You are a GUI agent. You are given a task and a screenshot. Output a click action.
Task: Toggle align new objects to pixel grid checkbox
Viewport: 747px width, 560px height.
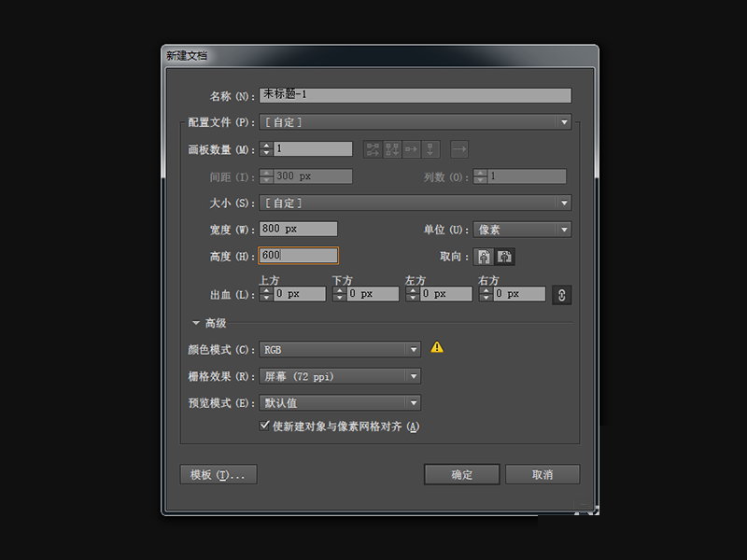point(264,426)
